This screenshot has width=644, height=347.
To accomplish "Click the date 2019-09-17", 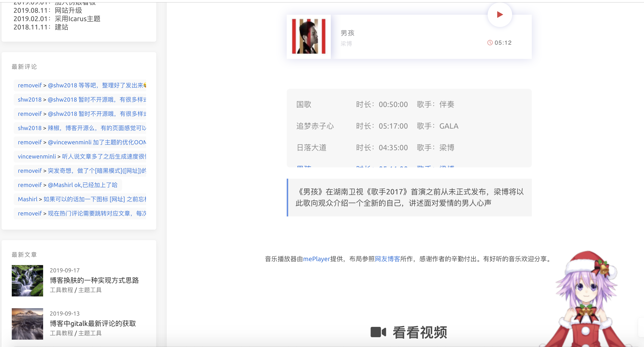I will click(64, 270).
